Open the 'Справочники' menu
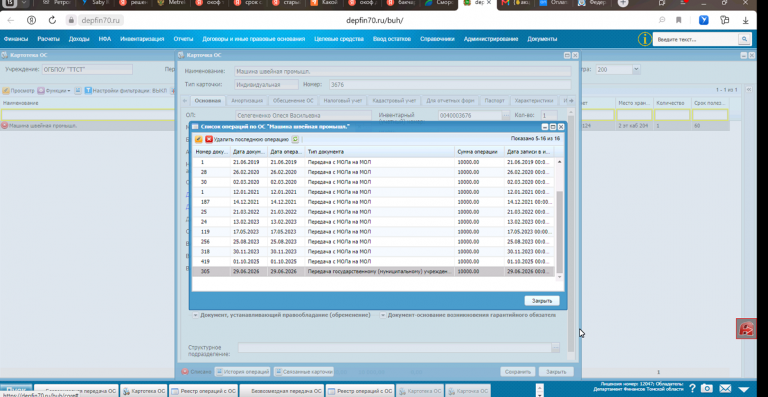This screenshot has height=397, width=768. pos(437,39)
